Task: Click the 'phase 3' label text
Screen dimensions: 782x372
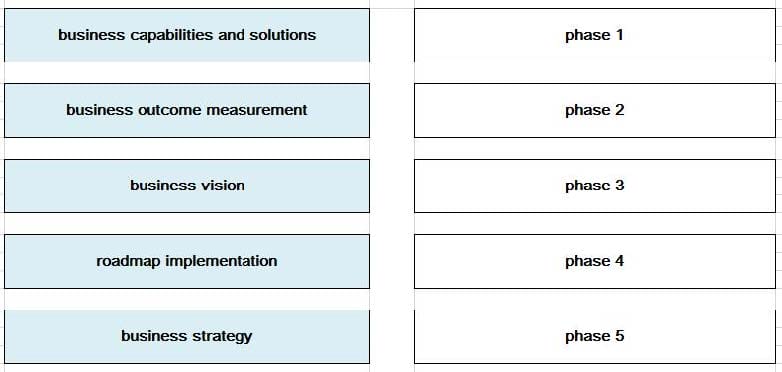Action: (x=594, y=186)
